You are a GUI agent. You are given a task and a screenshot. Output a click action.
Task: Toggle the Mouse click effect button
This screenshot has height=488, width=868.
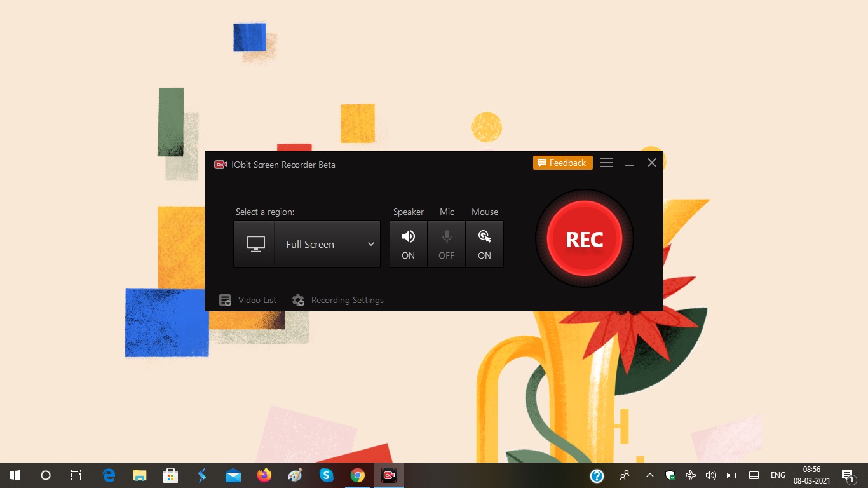tap(485, 244)
